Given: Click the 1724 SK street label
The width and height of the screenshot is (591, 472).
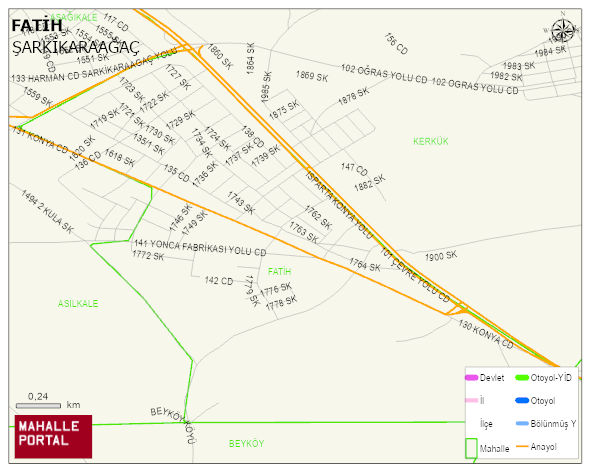Looking at the screenshot, I should [x=217, y=138].
